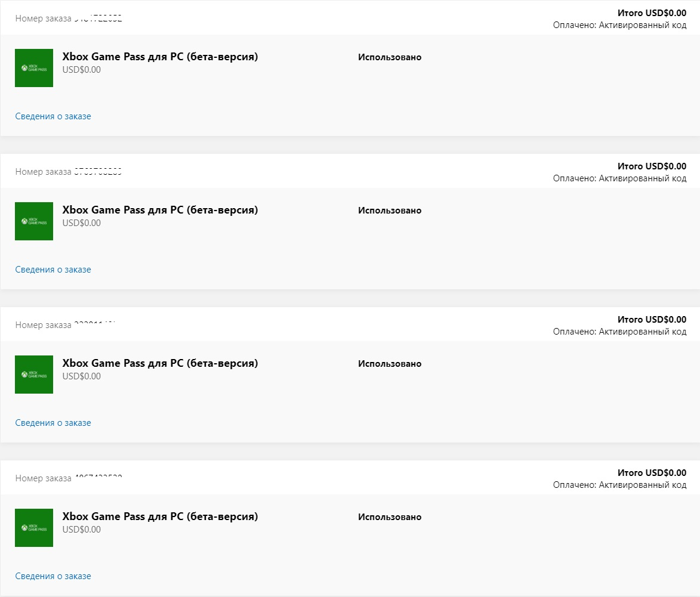
Task: Click 'Итого USD$0.00' total of fourth order
Action: pyautogui.click(x=652, y=473)
